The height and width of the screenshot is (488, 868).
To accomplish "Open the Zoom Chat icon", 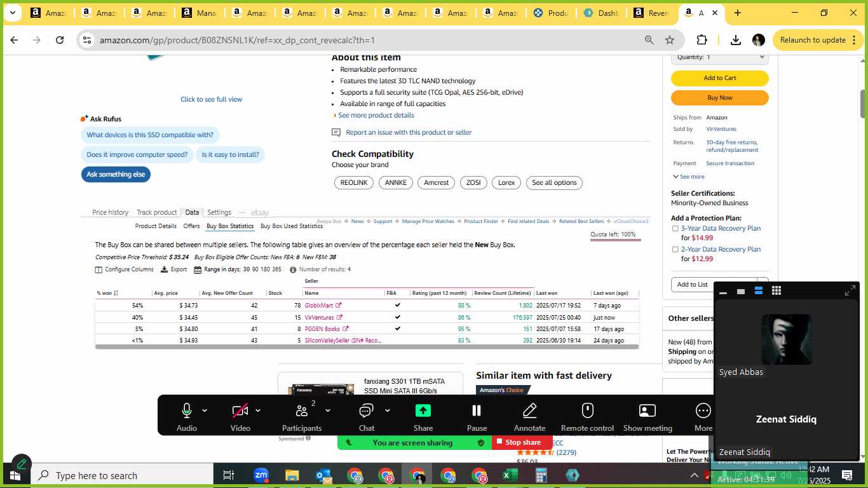I will pyautogui.click(x=367, y=411).
